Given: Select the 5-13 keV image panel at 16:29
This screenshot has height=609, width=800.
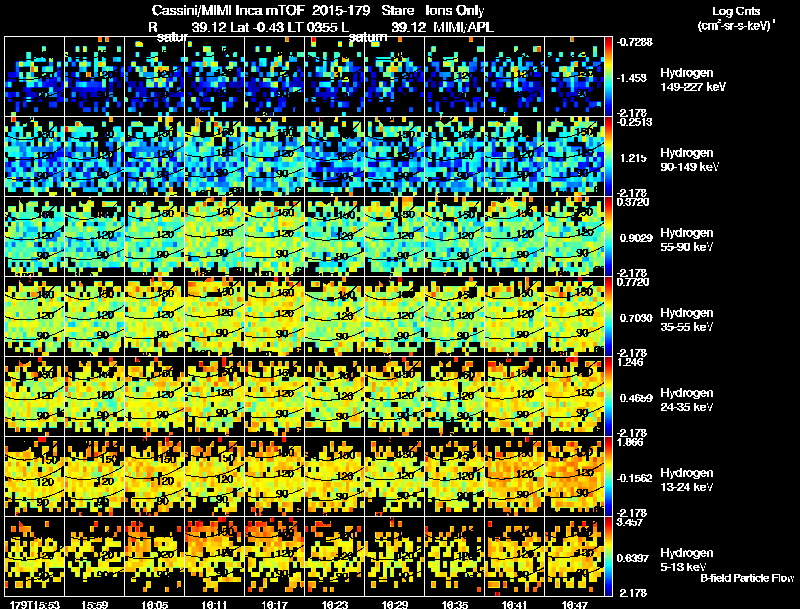Looking at the screenshot, I should [394, 557].
